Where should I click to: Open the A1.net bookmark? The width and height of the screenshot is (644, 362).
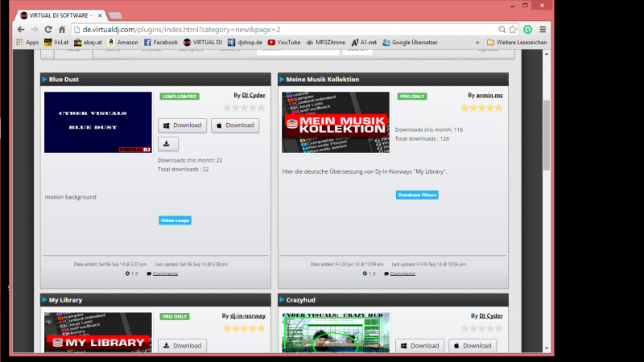click(x=364, y=43)
